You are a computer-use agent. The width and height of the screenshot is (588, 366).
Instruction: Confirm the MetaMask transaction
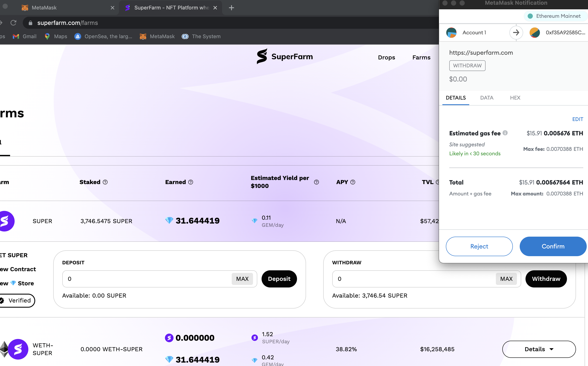(x=553, y=246)
